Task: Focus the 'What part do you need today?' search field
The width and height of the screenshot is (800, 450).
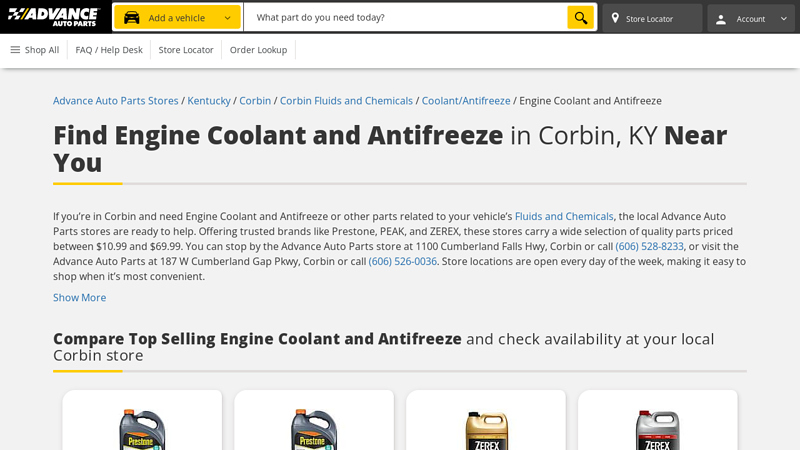Action: (406, 17)
